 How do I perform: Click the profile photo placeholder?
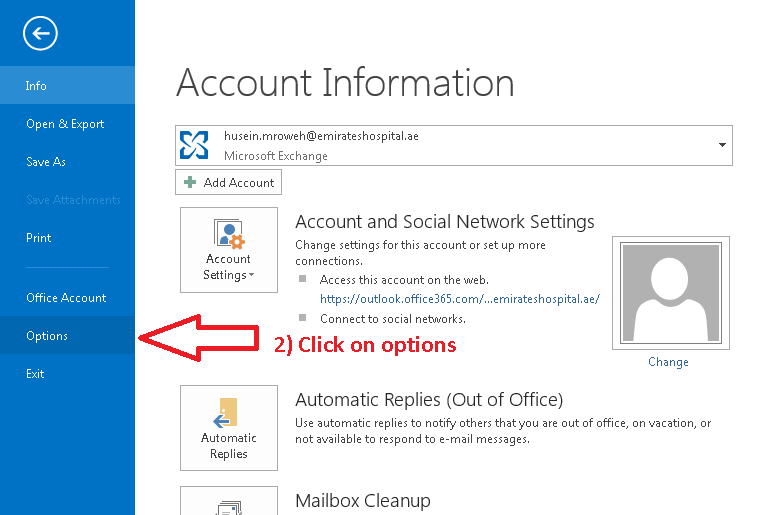point(671,293)
